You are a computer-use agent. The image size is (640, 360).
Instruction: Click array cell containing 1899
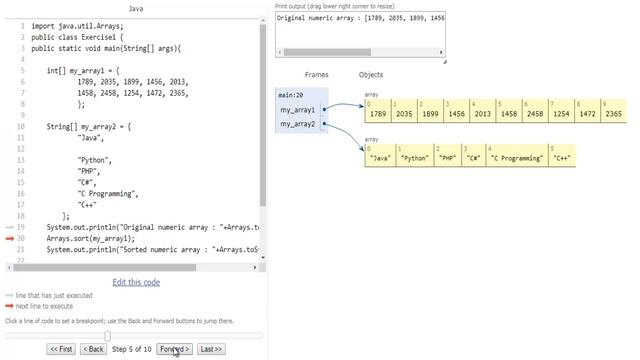click(x=430, y=111)
